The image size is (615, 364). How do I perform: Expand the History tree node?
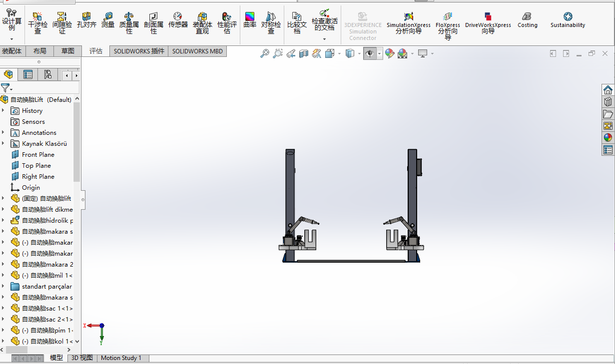click(x=3, y=110)
